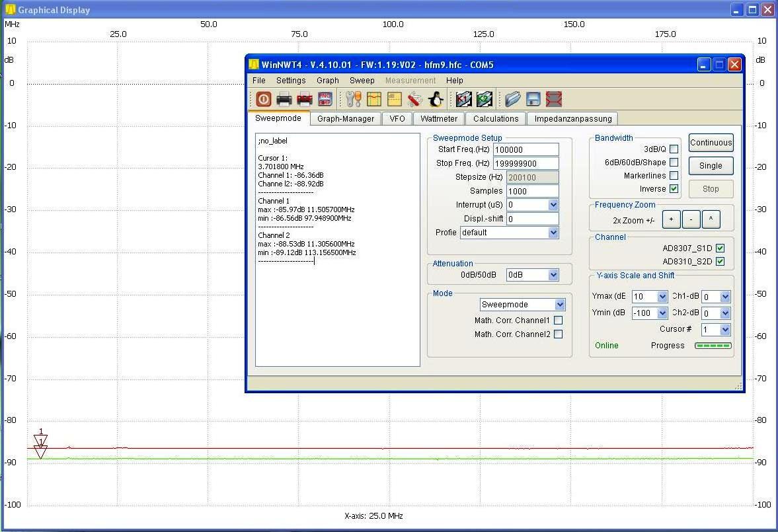778x532 pixels.
Task: Click the Start Freq.(Hz) input field
Action: coord(525,150)
